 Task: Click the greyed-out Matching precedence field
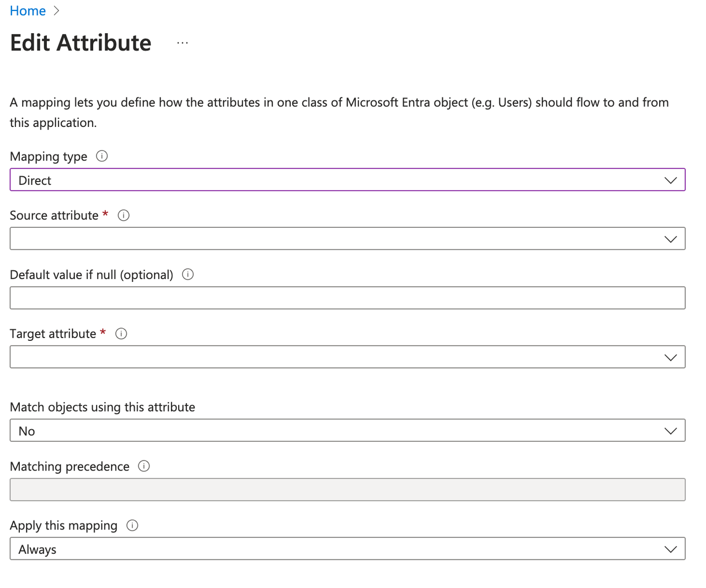tap(347, 490)
